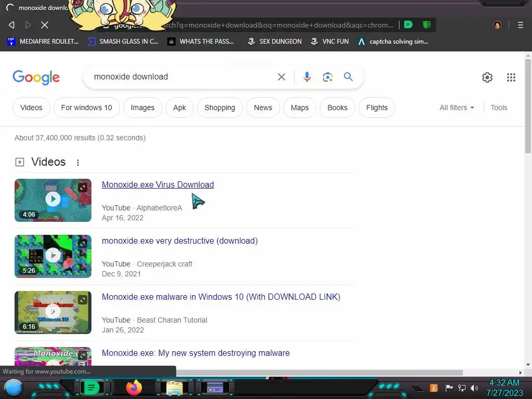The height and width of the screenshot is (399, 532).
Task: Open the Google apps grid
Action: tap(511, 77)
